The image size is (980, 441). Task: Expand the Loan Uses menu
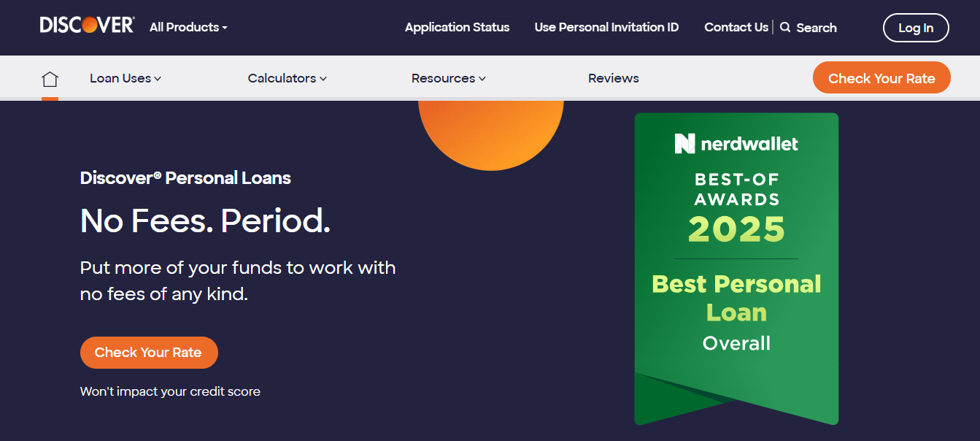pyautogui.click(x=125, y=78)
